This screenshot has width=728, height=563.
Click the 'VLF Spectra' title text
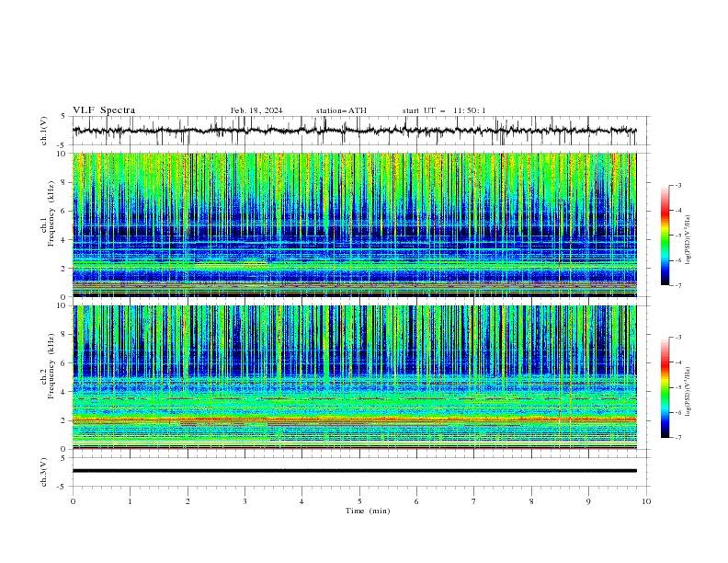[104, 110]
